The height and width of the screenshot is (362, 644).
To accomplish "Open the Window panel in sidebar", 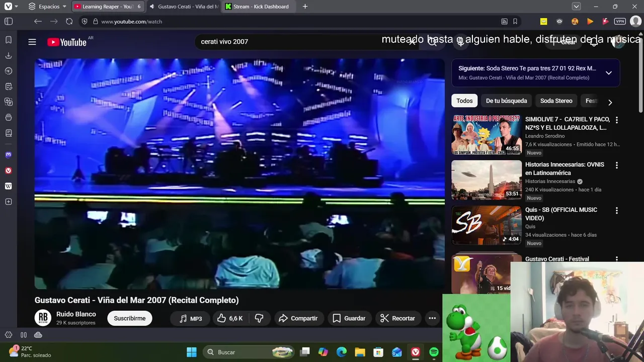I will [x=9, y=118].
